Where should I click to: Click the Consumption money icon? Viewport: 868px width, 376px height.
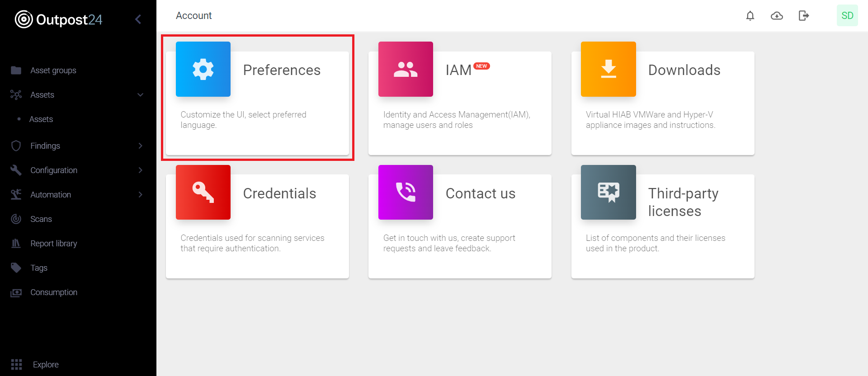[16, 292]
